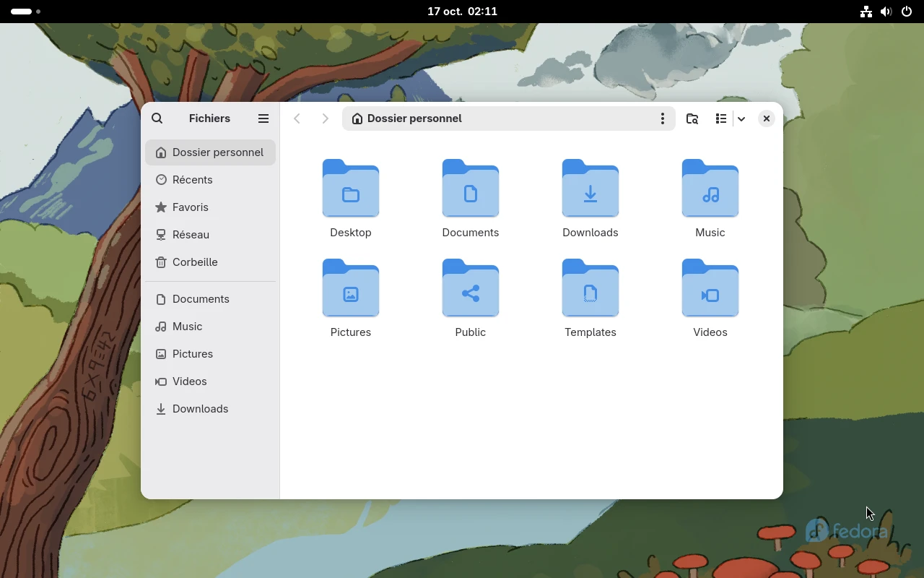
Task: Open Récents in the sidebar
Action: (x=210, y=180)
